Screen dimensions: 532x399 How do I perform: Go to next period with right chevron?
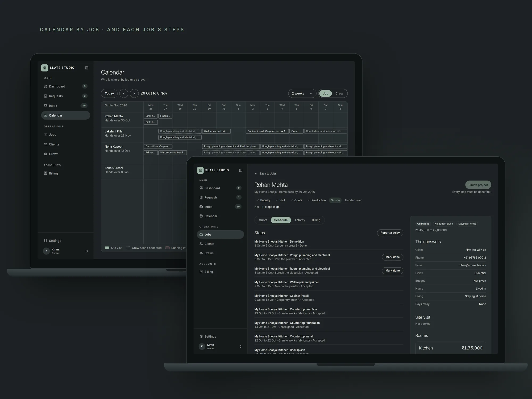tap(134, 93)
